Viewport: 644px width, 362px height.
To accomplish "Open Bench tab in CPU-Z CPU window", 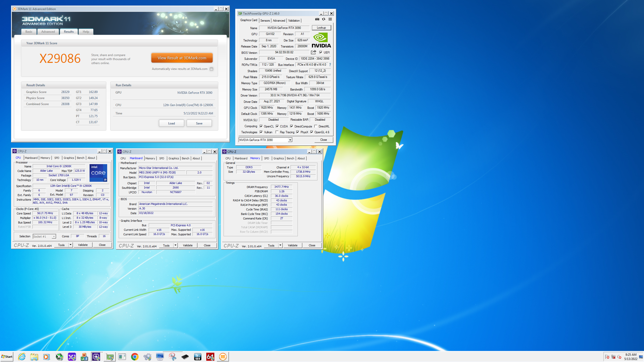I will click(81, 158).
